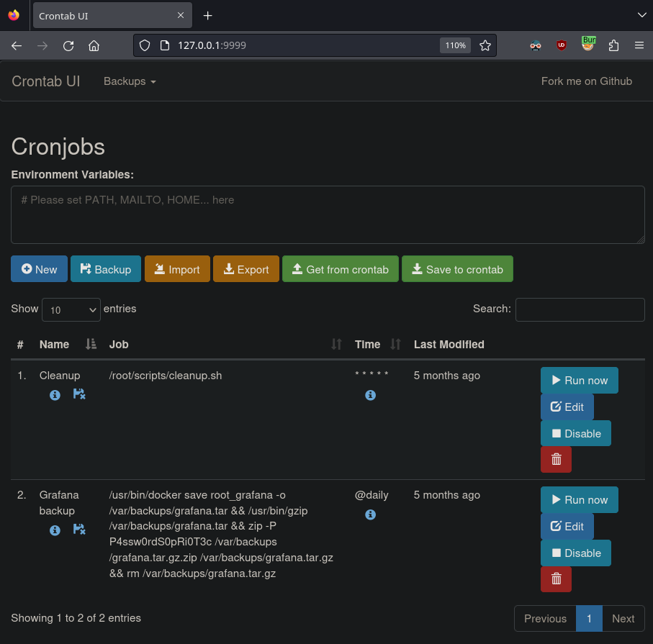Reload the page with the refresh icon
Image resolution: width=653 pixels, height=644 pixels.
[x=68, y=46]
